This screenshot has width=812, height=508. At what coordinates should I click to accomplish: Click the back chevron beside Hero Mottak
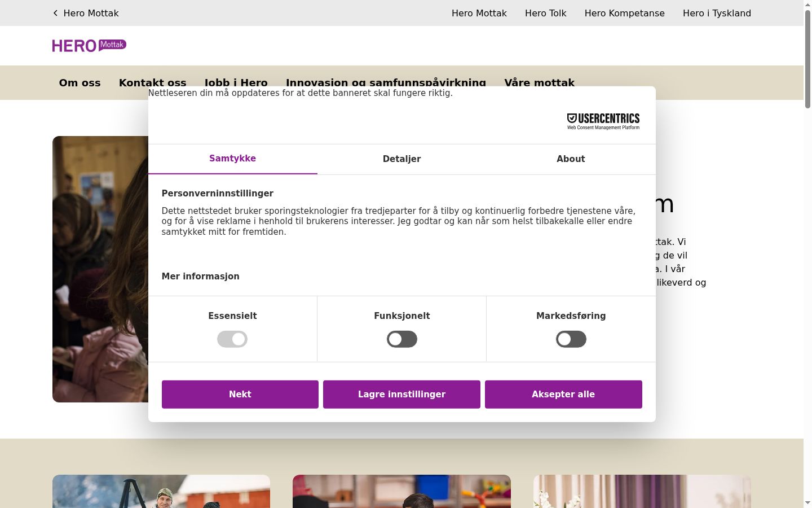[55, 13]
